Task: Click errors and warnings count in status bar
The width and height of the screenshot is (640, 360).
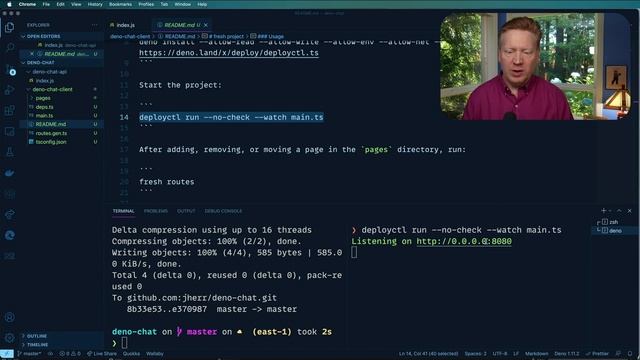Action: click(70, 353)
